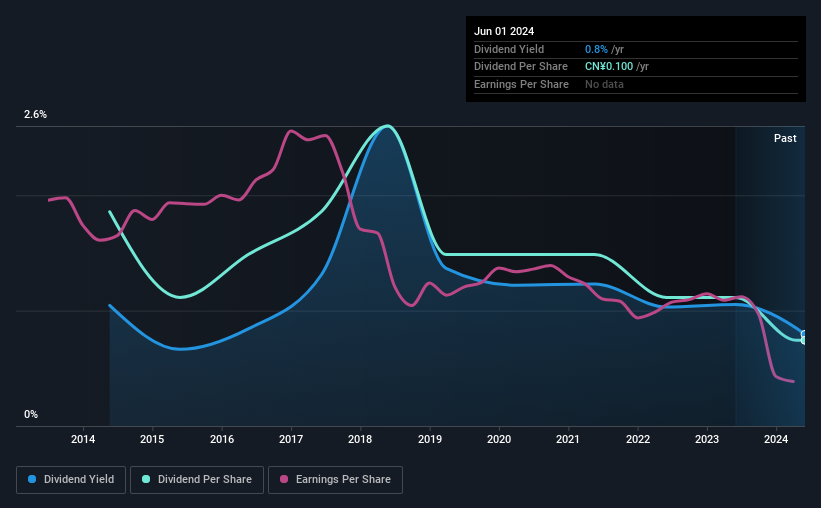Click the Dividend Yield row label in tooltip
The width and height of the screenshot is (821, 508).
[509, 49]
